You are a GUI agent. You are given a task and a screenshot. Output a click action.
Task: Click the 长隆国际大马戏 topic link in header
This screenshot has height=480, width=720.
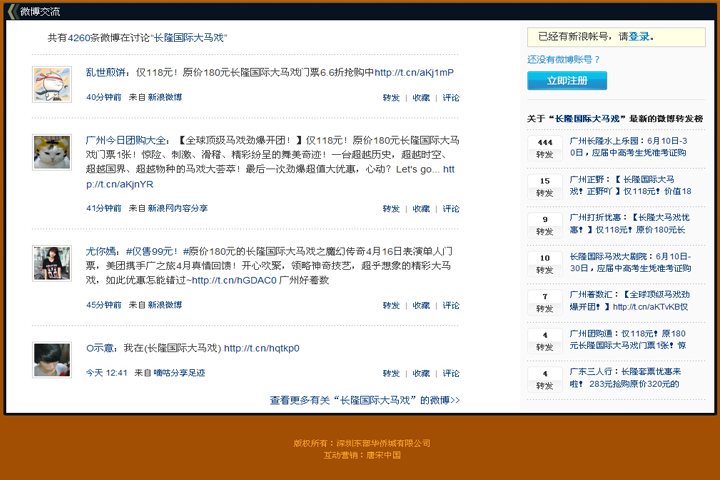tap(189, 37)
